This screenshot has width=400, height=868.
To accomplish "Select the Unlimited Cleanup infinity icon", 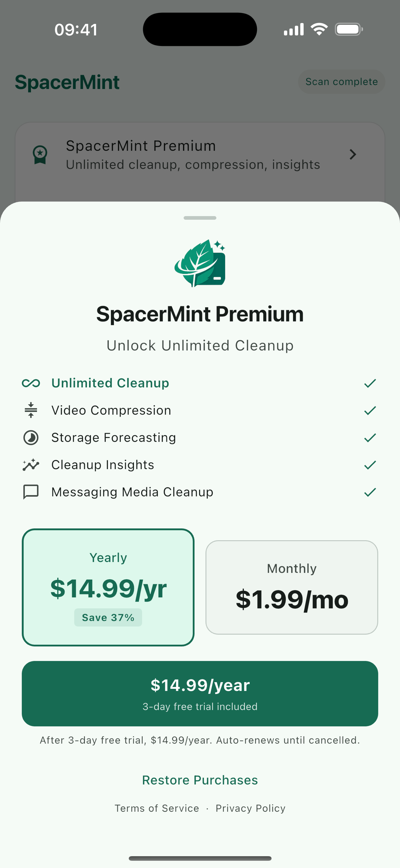I will (x=30, y=383).
